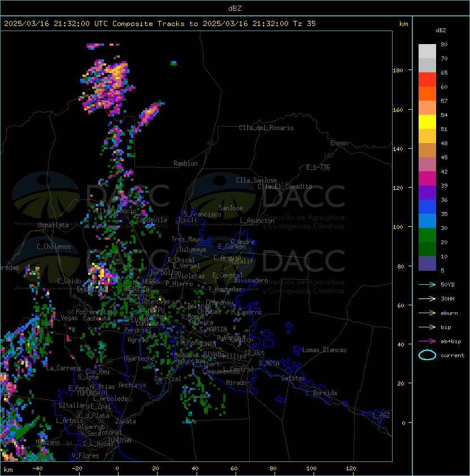Click the yellow eburn arrow legend icon
The height and width of the screenshot is (476, 470).
[427, 313]
